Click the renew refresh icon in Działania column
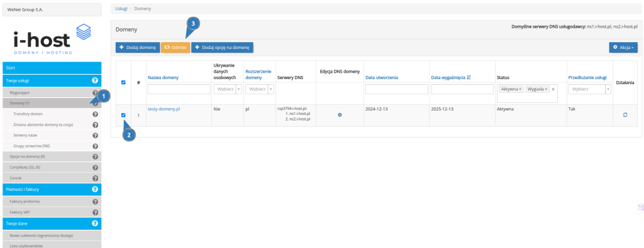Screen dimensions: 644x248 625,115
